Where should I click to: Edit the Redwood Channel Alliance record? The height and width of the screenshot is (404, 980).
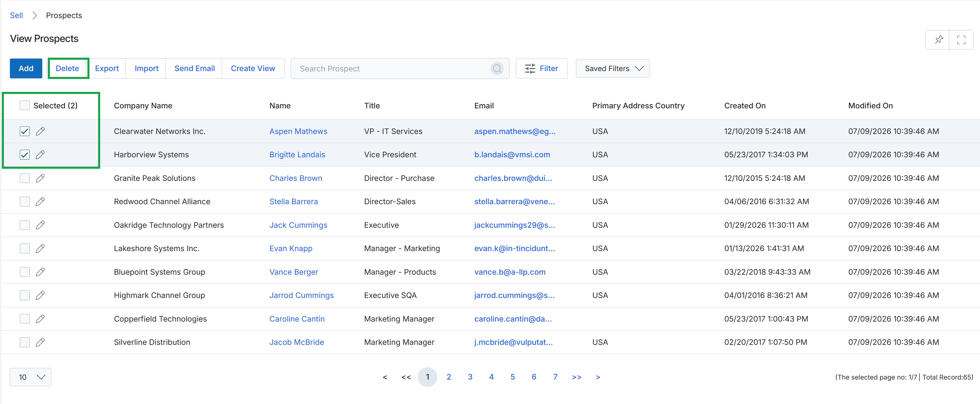pos(40,202)
